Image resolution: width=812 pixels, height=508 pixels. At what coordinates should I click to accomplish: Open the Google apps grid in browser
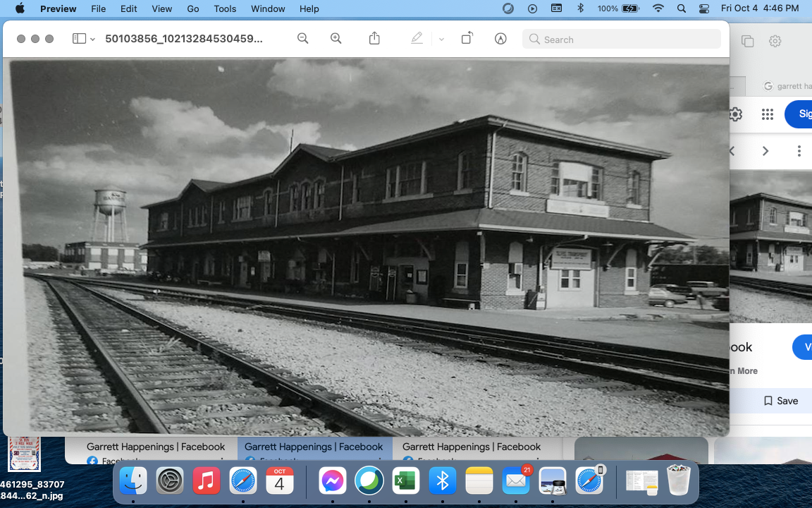pos(768,114)
